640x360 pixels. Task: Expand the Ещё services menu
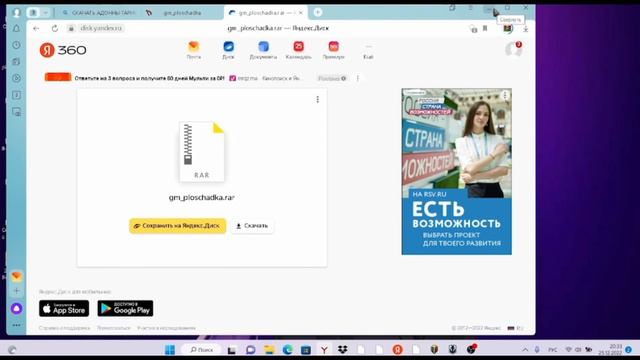(x=368, y=51)
